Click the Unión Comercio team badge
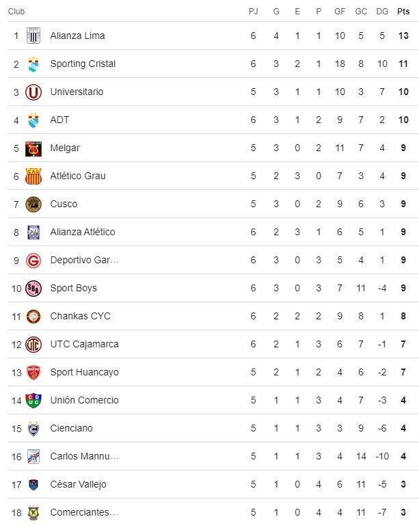419x532 pixels. [x=33, y=400]
